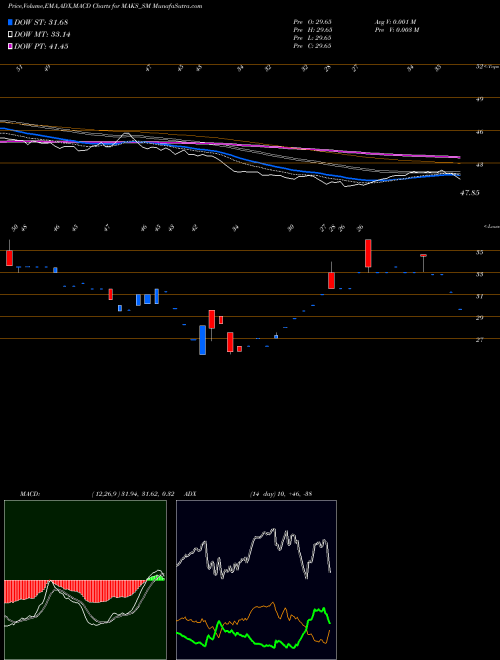Open the MACD histogram chart panel
Screen dimensions: 500x660
pyautogui.click(x=85, y=580)
